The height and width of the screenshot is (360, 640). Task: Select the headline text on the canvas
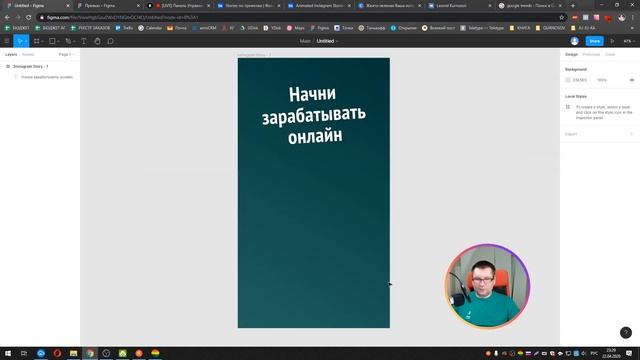(313, 115)
